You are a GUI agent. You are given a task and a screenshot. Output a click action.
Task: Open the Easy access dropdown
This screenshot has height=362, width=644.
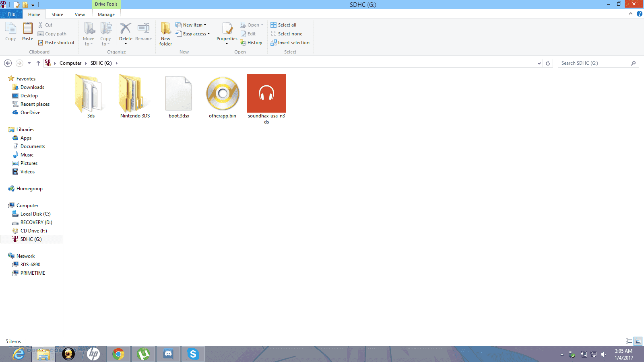pyautogui.click(x=192, y=34)
